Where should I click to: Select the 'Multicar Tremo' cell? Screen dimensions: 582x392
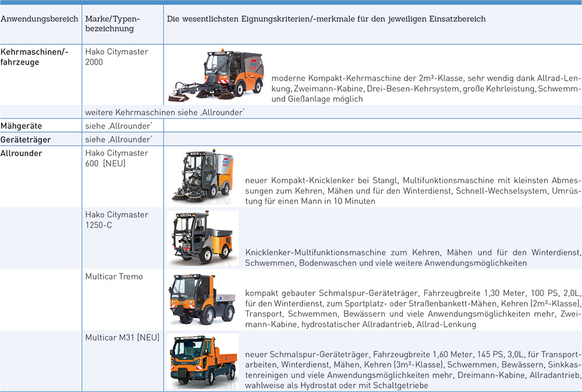click(114, 276)
